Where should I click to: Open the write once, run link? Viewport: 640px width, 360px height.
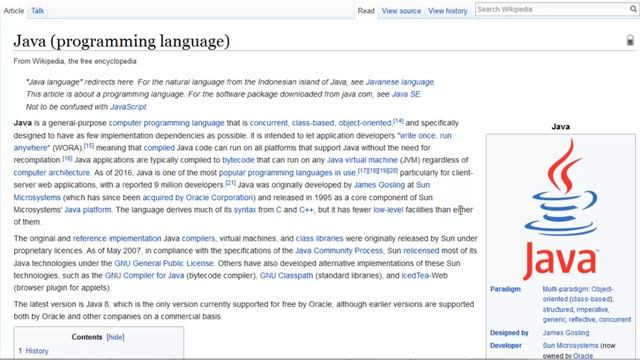tap(426, 136)
